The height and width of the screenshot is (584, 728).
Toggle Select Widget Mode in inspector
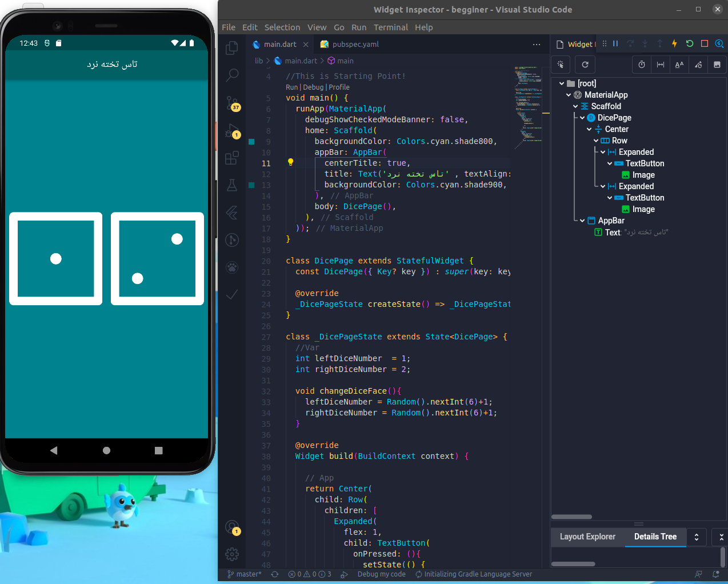point(561,65)
